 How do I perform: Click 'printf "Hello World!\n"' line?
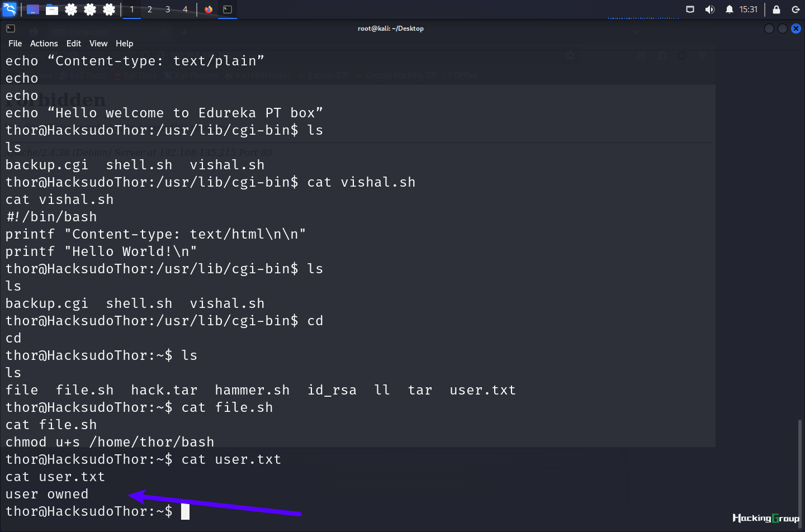point(101,251)
